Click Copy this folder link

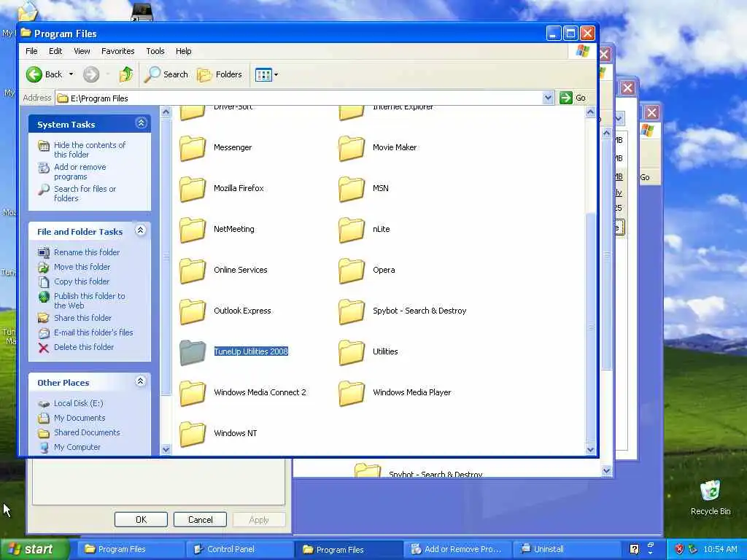click(x=82, y=281)
